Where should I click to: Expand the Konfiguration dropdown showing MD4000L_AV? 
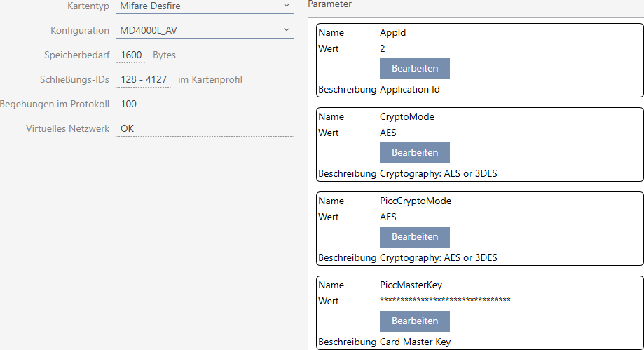pos(203,30)
